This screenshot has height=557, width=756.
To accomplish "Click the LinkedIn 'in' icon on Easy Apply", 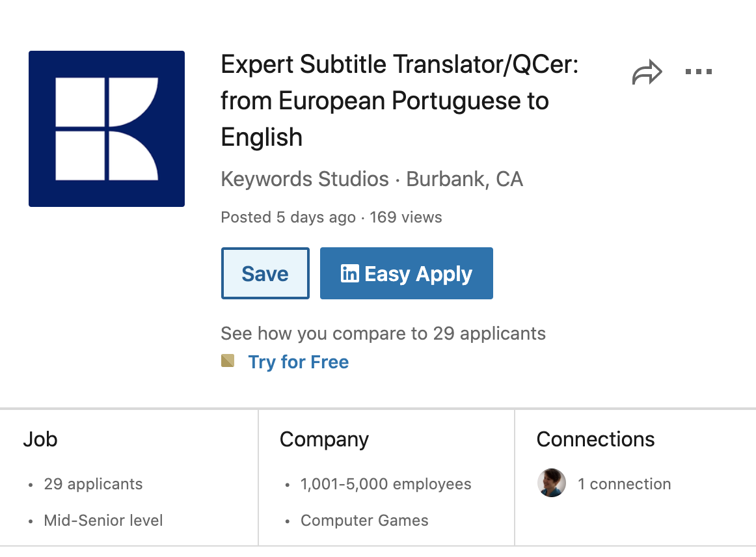I will click(349, 273).
